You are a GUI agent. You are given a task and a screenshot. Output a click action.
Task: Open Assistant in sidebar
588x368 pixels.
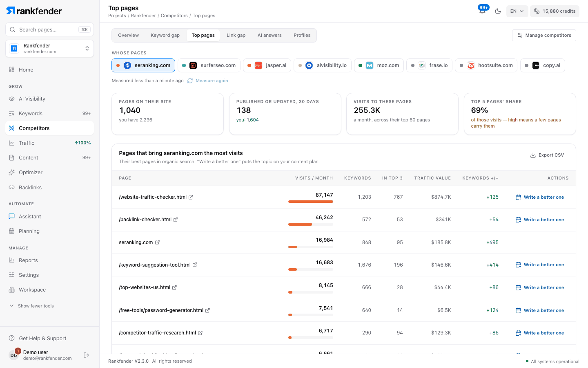pos(49,216)
